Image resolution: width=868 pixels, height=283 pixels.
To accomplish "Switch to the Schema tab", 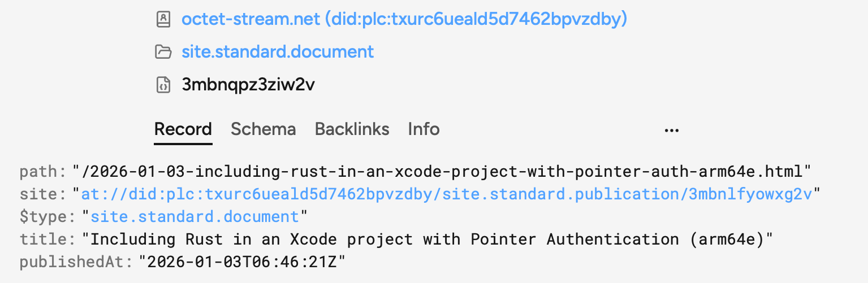I will click(x=263, y=129).
